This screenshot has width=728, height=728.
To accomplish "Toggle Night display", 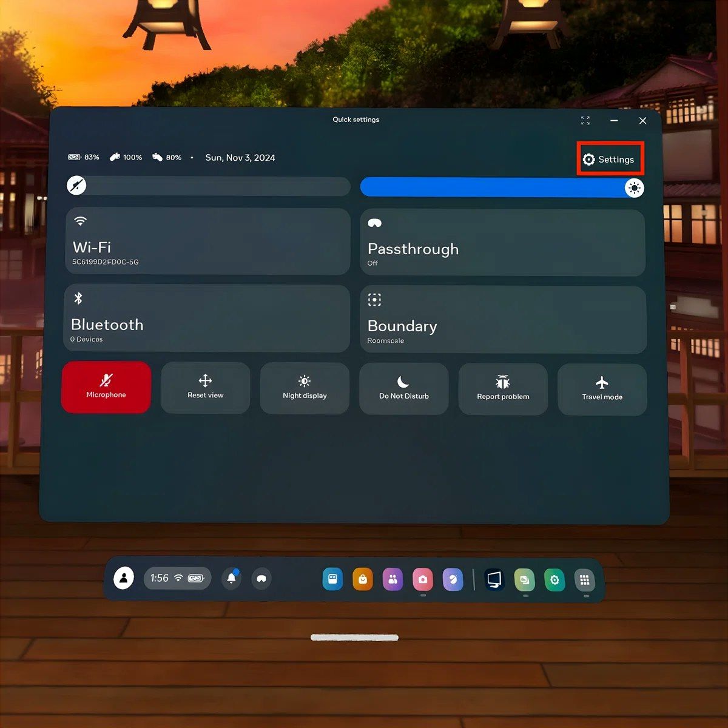I will tap(305, 388).
